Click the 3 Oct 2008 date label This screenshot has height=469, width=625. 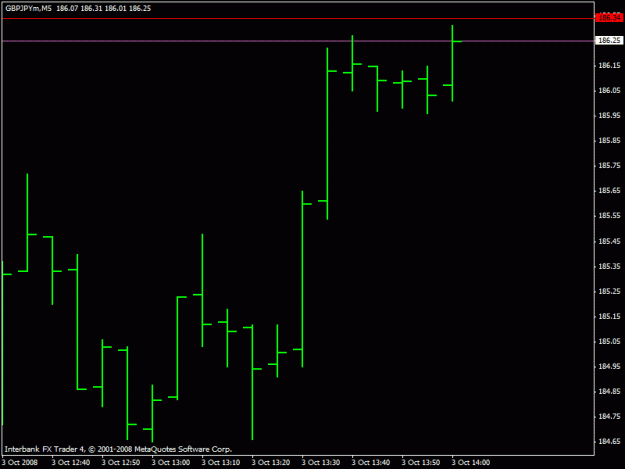point(20,463)
